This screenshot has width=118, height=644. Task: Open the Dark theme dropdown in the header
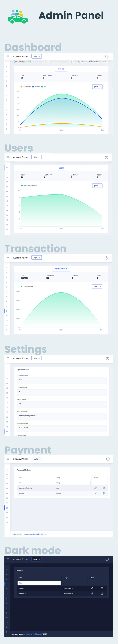click(x=36, y=559)
